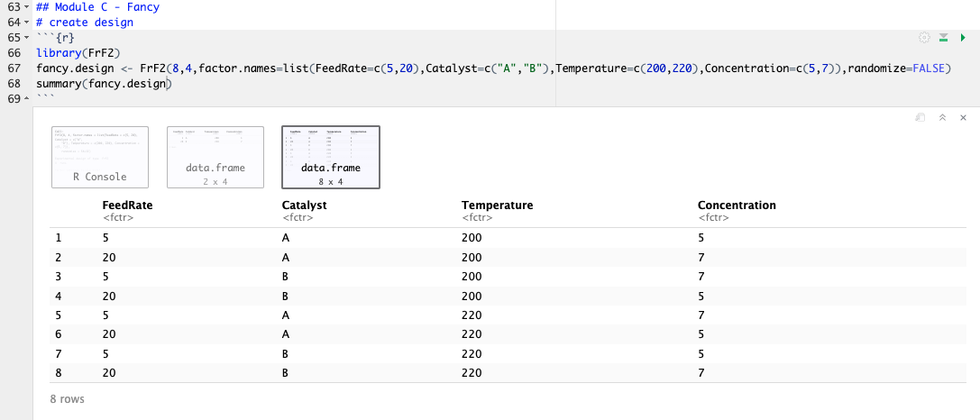The image size is (980, 420).
Task: Open chunk options gear icon
Action: [x=923, y=38]
